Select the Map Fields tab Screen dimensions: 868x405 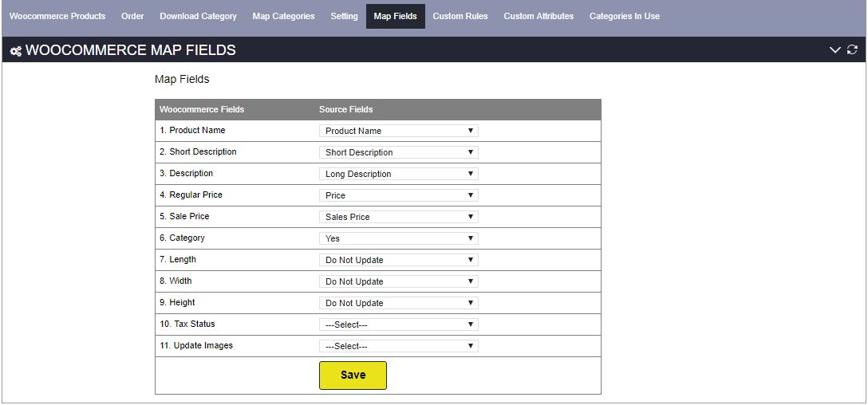(x=395, y=16)
